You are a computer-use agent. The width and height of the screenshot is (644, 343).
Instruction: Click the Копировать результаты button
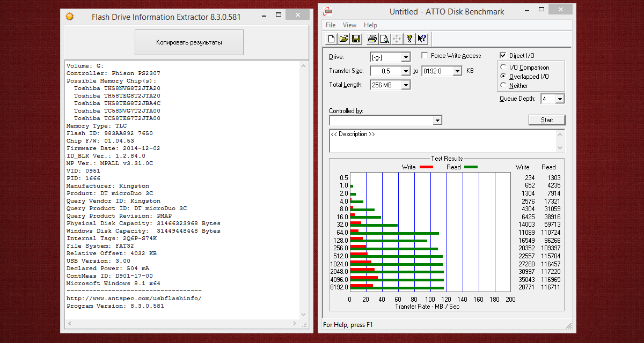[189, 42]
